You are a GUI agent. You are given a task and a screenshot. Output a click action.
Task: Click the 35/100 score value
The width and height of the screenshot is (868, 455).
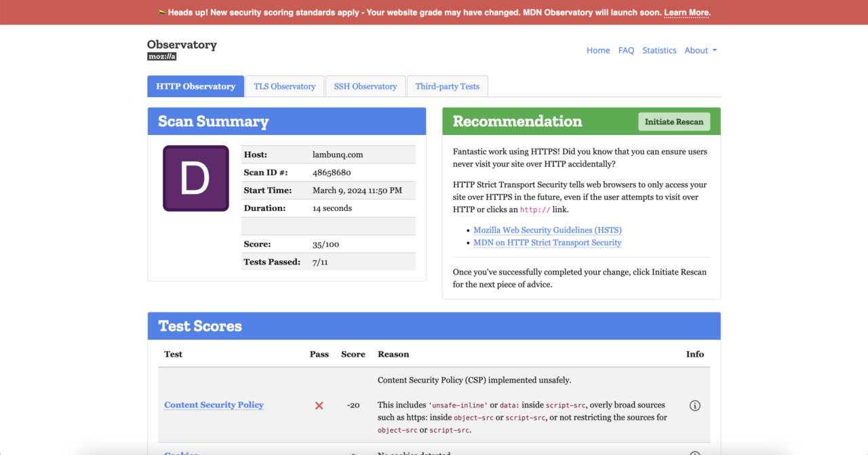(327, 244)
